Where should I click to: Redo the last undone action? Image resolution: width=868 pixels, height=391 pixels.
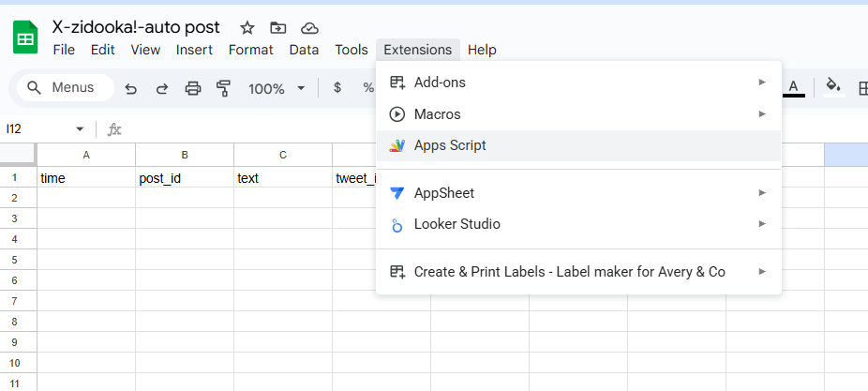[161, 88]
